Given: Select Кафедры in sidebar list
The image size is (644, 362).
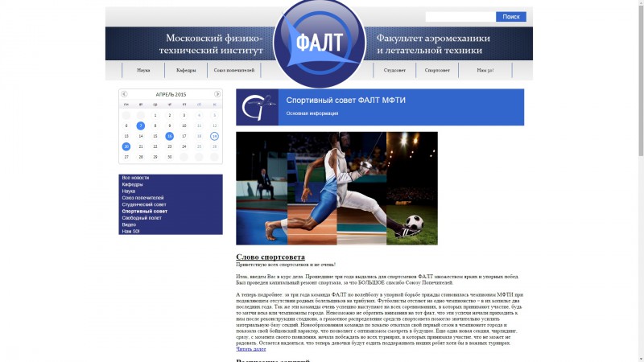Looking at the screenshot, I should coord(132,184).
